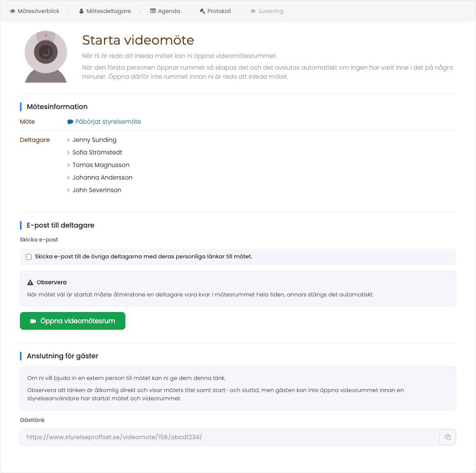Expand the chevron beside Jenny Sunding
The height and width of the screenshot is (473, 476).
click(69, 140)
